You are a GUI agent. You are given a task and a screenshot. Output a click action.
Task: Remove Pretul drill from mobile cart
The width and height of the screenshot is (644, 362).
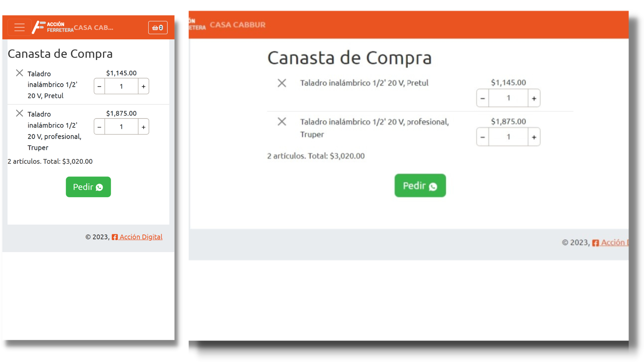[19, 73]
